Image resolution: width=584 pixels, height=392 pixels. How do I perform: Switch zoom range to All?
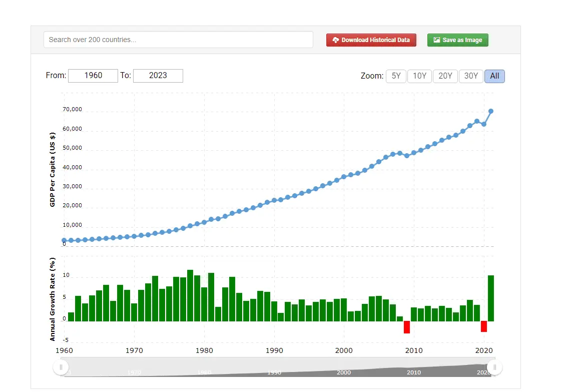pos(494,76)
